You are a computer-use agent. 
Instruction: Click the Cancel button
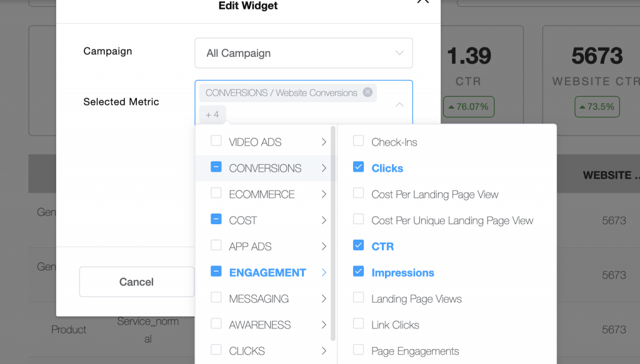pos(137,282)
